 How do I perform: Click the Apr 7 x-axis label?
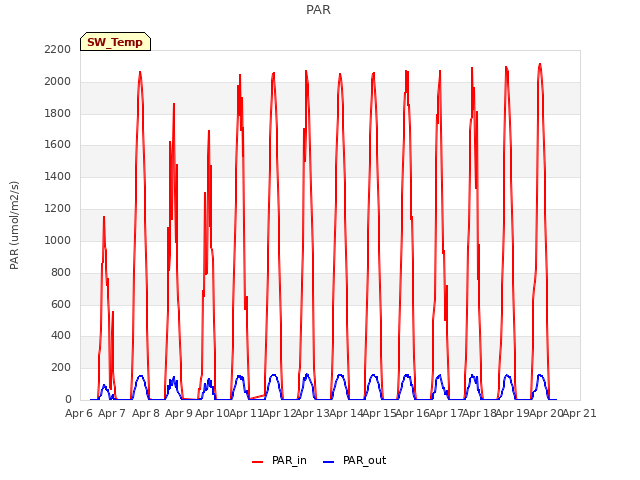(112, 413)
